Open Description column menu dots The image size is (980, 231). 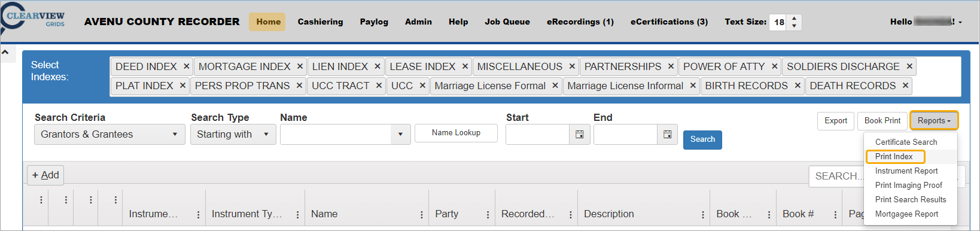pos(702,214)
